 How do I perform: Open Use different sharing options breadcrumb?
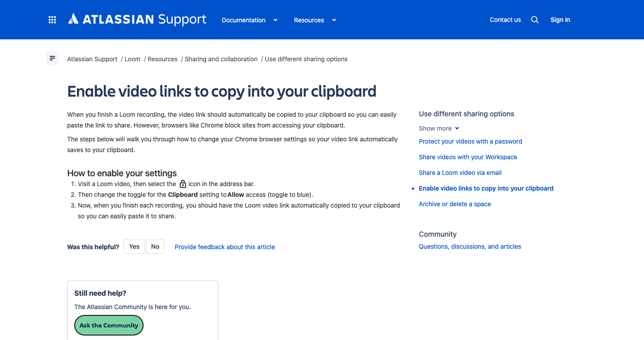[x=306, y=59]
